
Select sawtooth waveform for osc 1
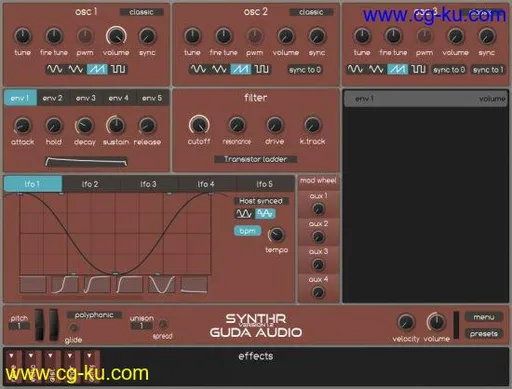point(97,69)
